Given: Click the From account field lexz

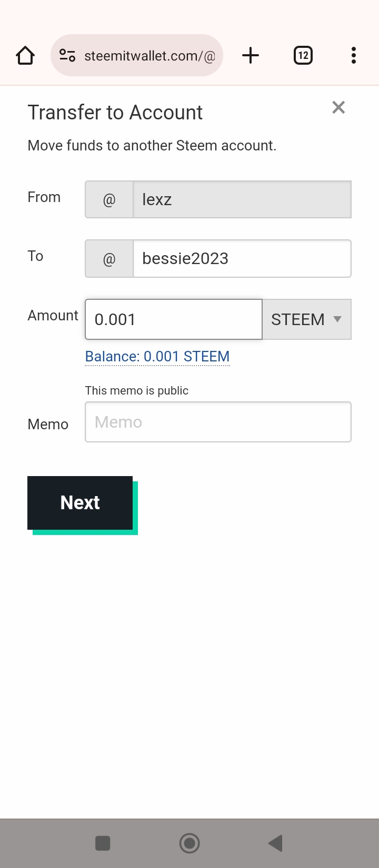Looking at the screenshot, I should point(242,199).
